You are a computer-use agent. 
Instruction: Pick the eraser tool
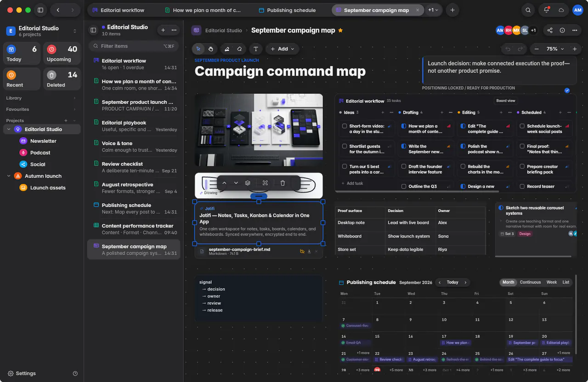(239, 49)
